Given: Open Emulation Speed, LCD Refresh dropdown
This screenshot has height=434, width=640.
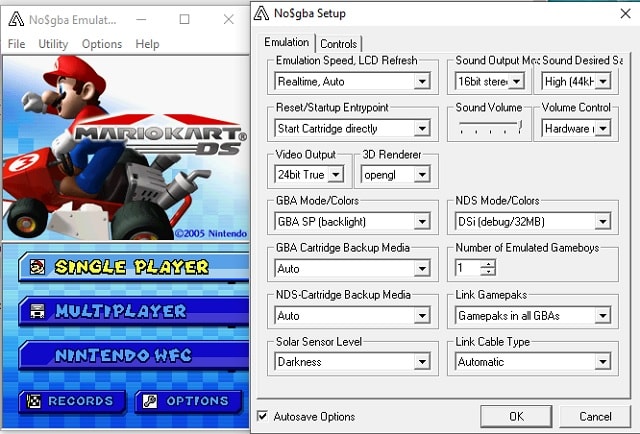Looking at the screenshot, I should 352,81.
